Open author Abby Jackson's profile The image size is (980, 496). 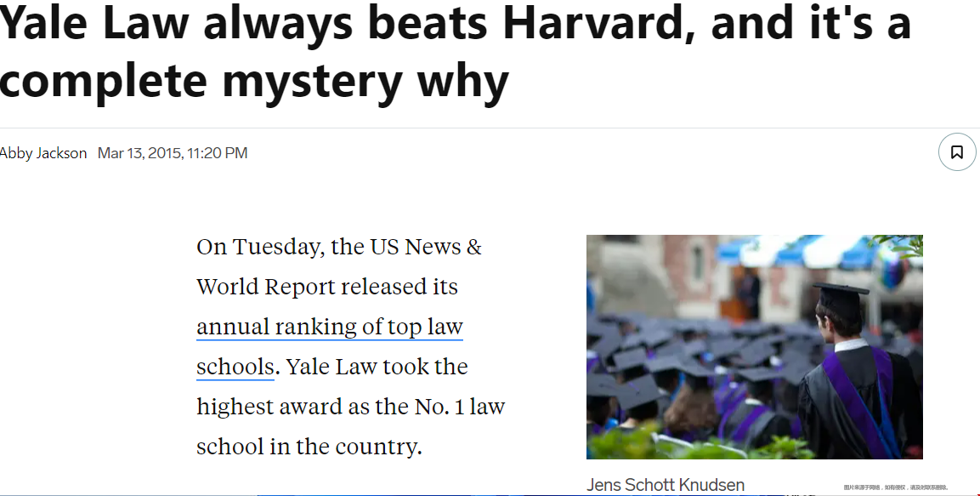pos(43,153)
